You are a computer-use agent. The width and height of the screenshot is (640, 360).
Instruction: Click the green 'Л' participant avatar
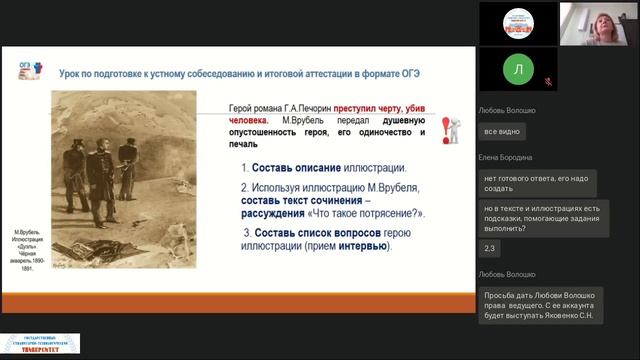(518, 69)
